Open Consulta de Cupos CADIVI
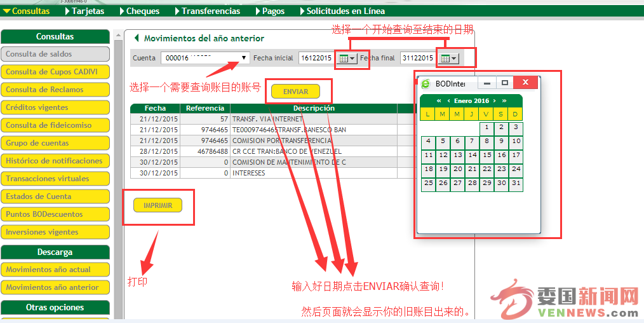The image size is (644, 323). click(55, 71)
